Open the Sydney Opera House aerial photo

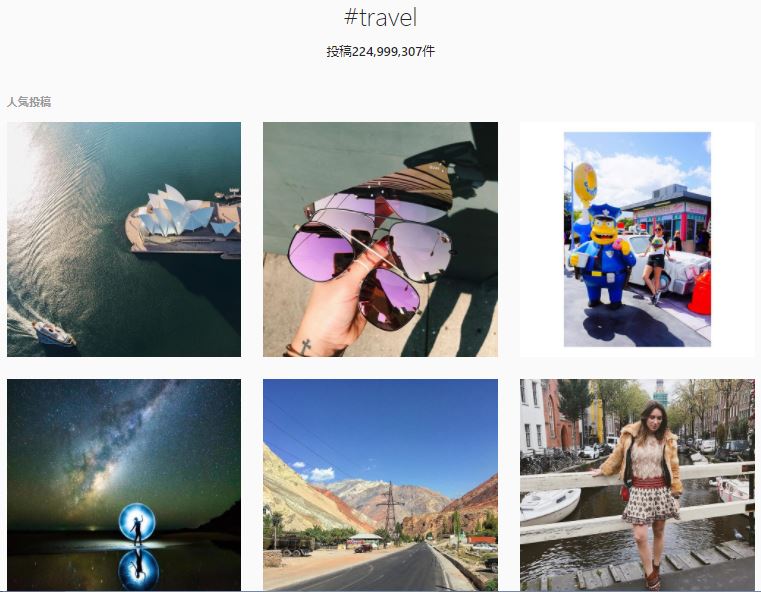(x=124, y=239)
